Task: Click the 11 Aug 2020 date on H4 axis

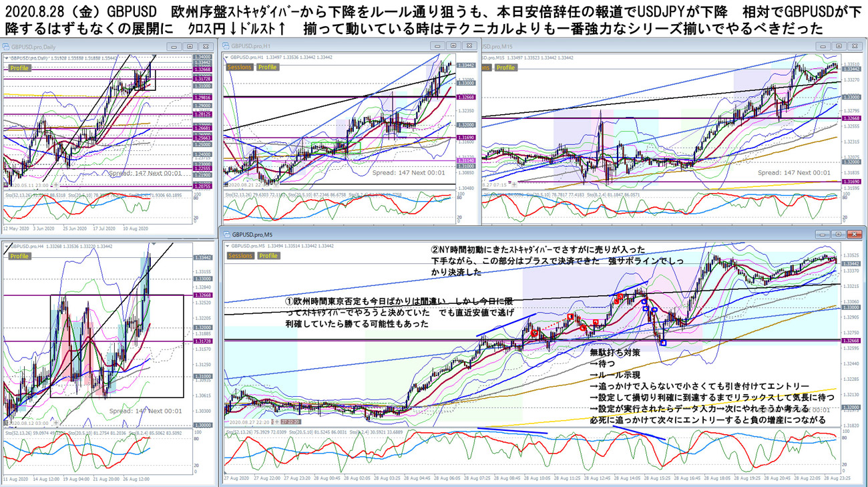Action: (x=17, y=479)
